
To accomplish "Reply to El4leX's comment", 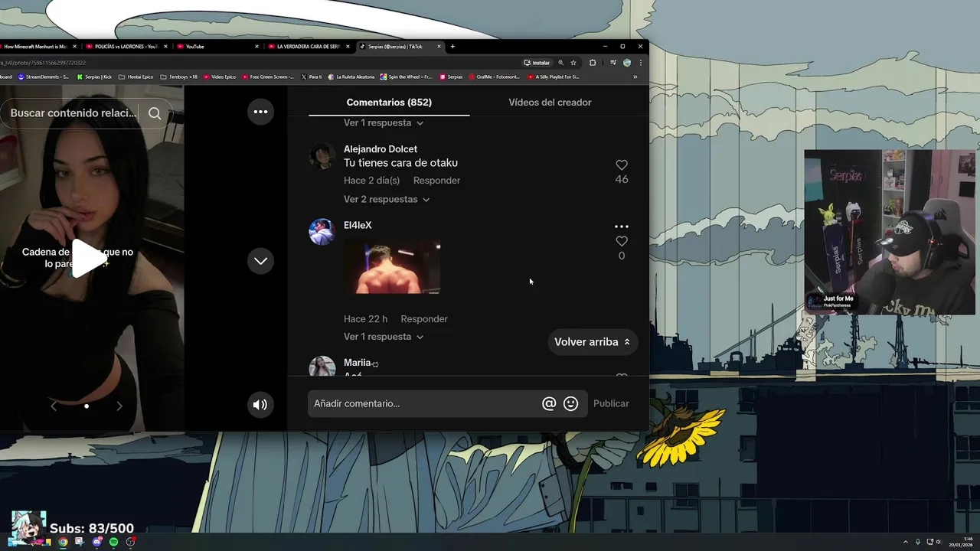I will (x=424, y=319).
